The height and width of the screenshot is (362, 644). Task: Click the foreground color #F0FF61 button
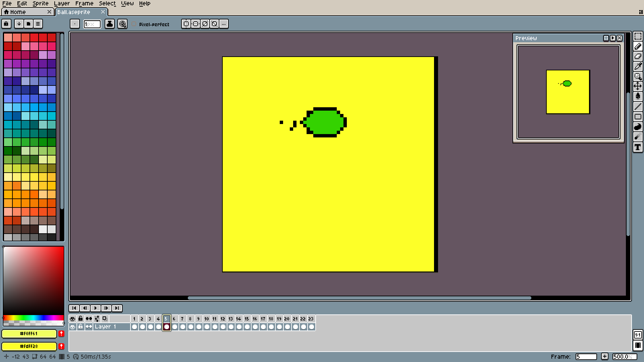29,334
